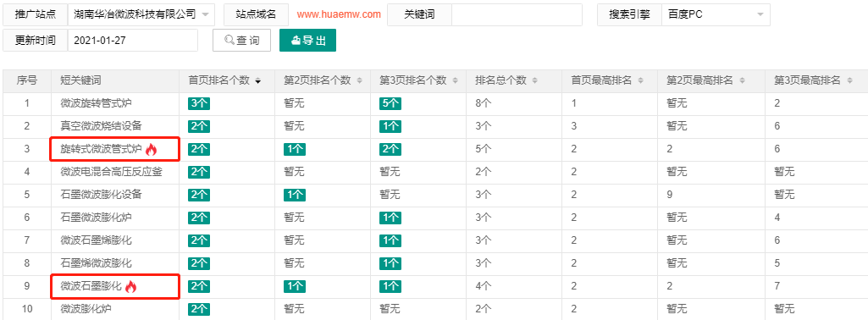Viewport: 868px width, 320px height.
Task: Click second-page rank 9 for 石墨微波膨化设备
Action: 670,195
